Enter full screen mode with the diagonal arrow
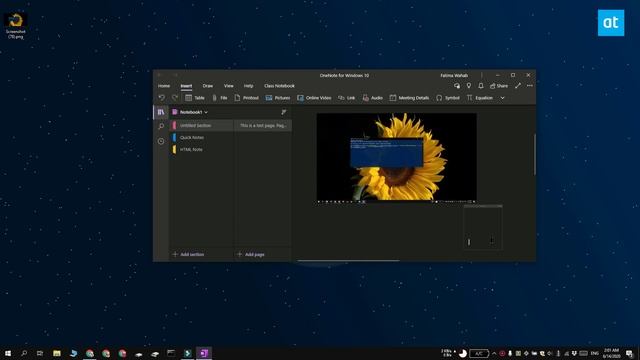This screenshot has height=360, width=640. tap(518, 86)
